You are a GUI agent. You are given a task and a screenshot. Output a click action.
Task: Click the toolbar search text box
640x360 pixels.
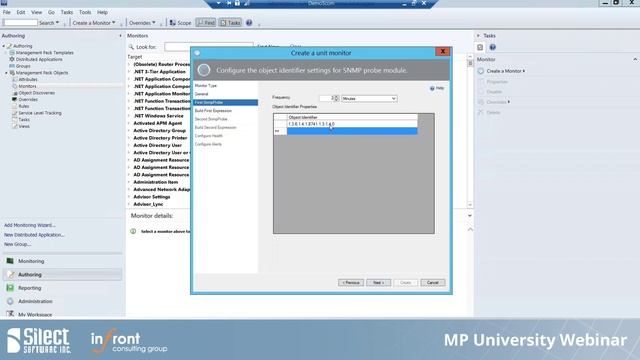point(20,23)
